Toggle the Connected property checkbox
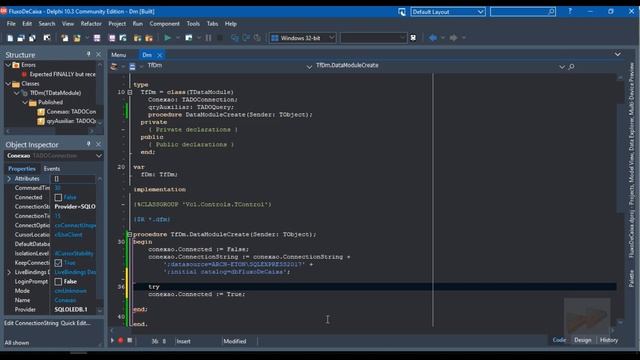Screen dimensions: 640x360 pos(58,198)
